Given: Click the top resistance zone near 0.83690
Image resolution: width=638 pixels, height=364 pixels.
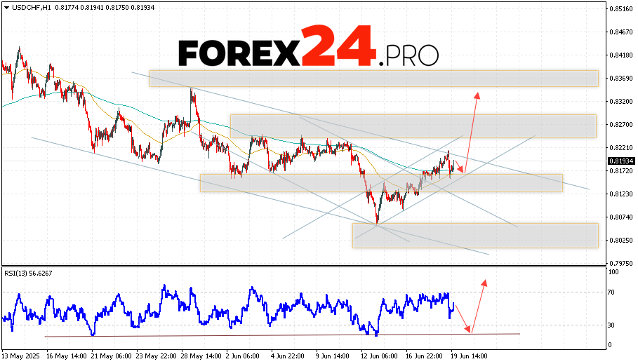Looking at the screenshot, I should pyautogui.click(x=373, y=78).
